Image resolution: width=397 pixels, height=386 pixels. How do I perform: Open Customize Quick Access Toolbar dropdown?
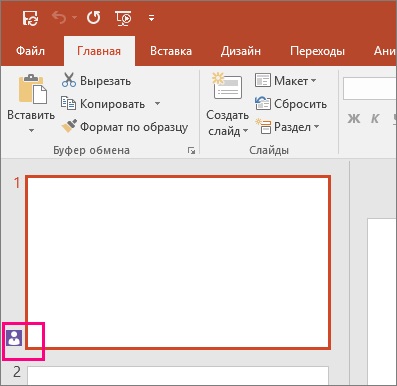151,18
